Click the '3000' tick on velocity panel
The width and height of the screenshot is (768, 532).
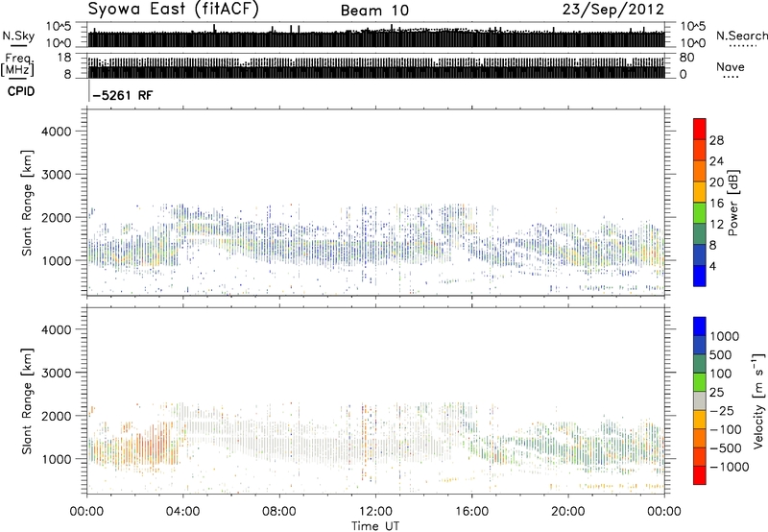coord(56,373)
